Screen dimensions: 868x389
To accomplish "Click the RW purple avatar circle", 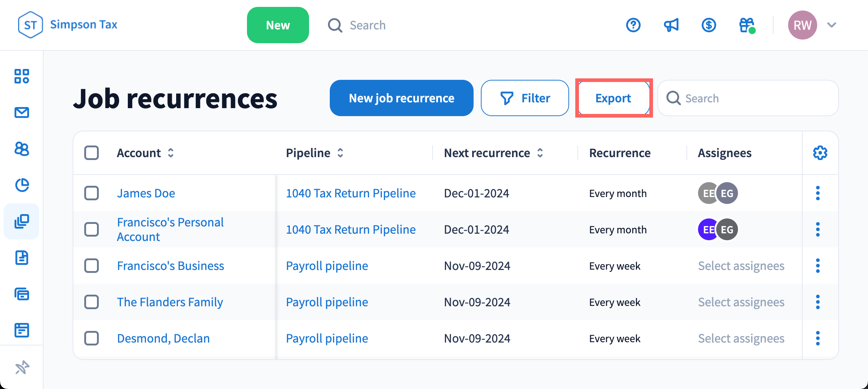I will 802,25.
